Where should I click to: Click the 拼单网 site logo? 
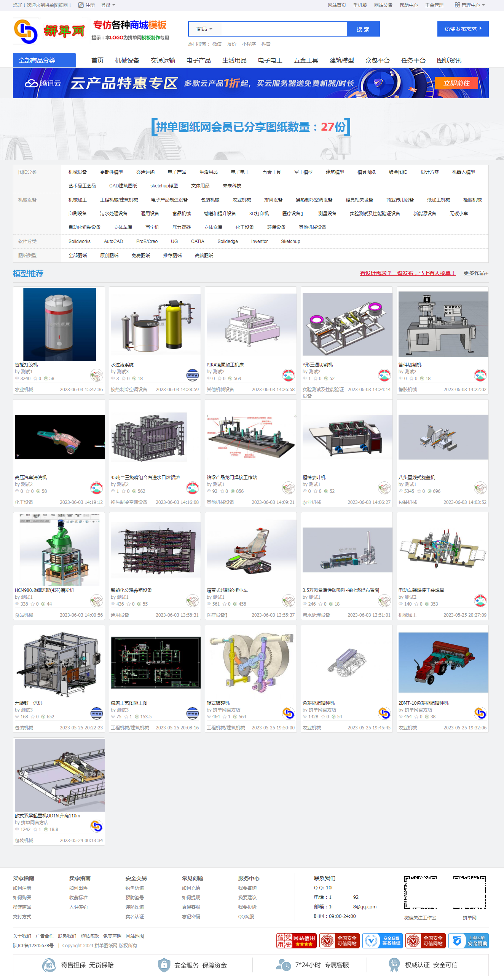tap(49, 31)
